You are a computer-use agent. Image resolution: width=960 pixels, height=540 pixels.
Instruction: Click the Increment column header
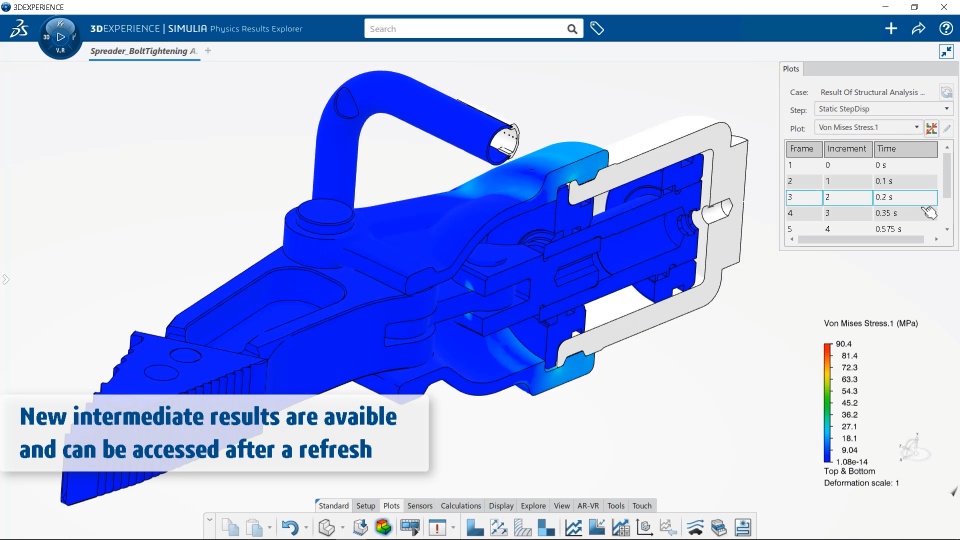click(847, 149)
